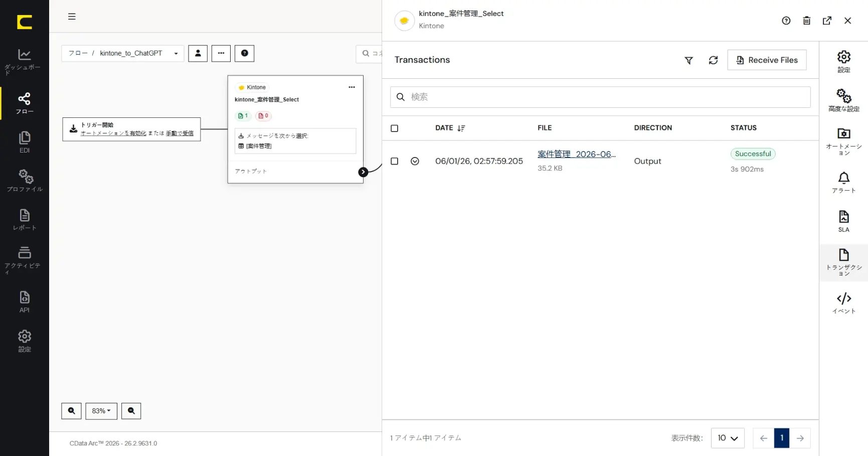Click the FILE column header

click(x=545, y=128)
